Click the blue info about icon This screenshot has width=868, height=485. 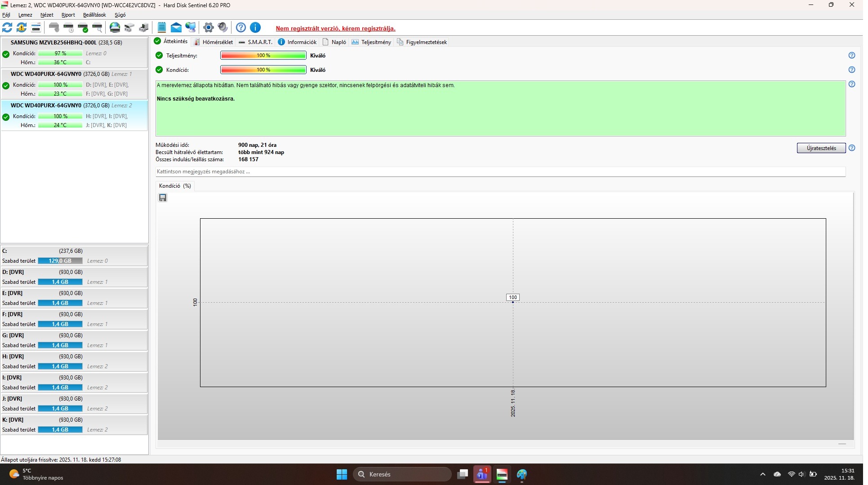(255, 28)
